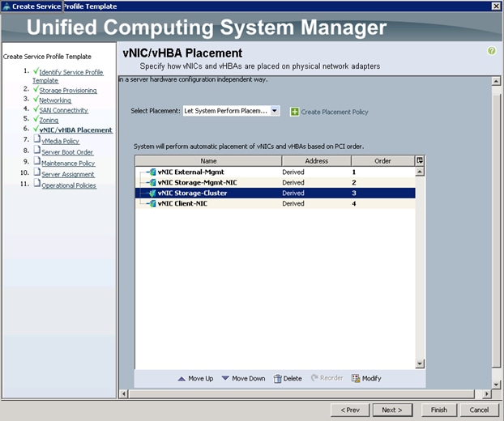Sort by the Address column header
This screenshot has width=504, height=421.
coord(316,161)
